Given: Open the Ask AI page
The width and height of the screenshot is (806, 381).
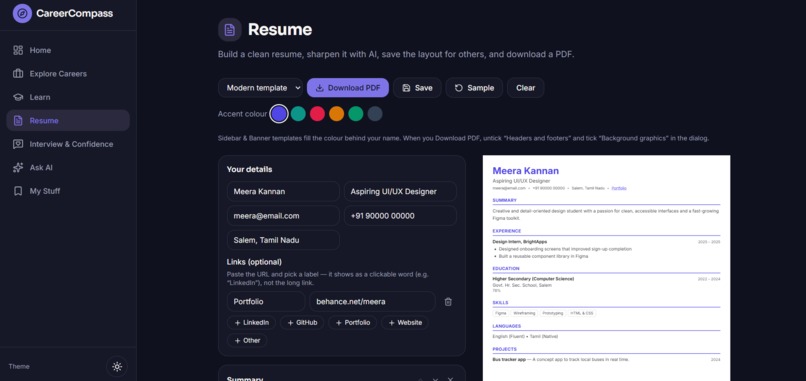Looking at the screenshot, I should pyautogui.click(x=68, y=168).
